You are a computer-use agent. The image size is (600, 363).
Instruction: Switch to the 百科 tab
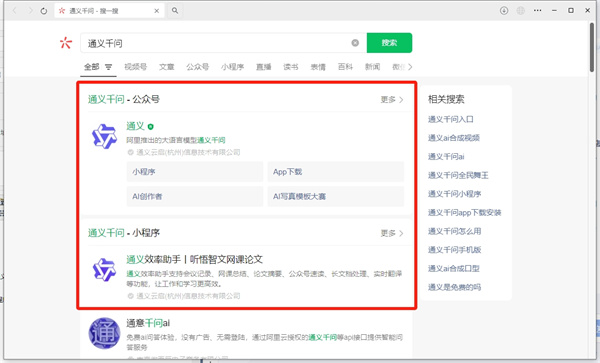click(345, 67)
